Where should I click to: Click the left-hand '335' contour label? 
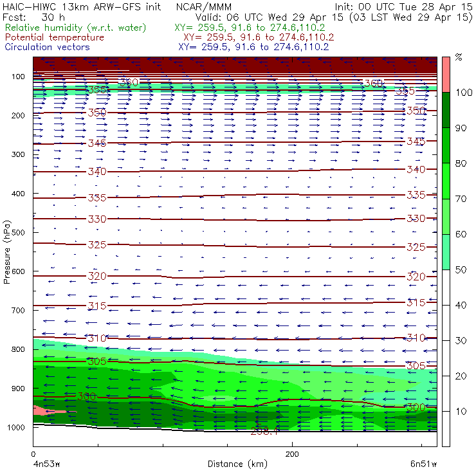coord(97,198)
